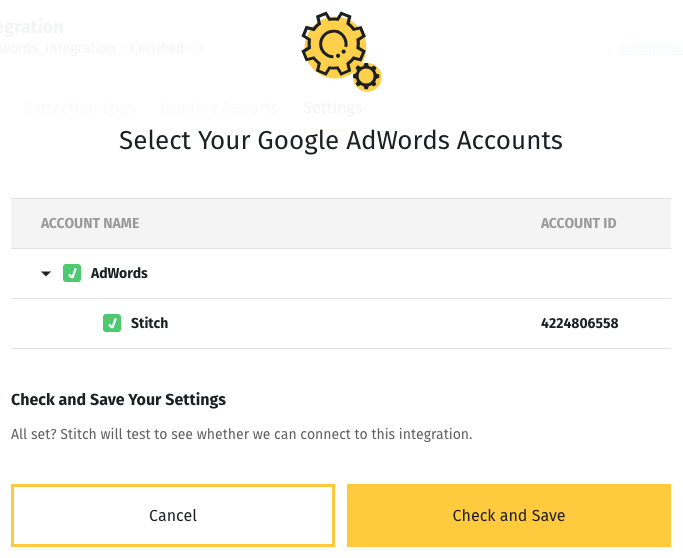This screenshot has width=683, height=558.
Task: Click the Select Your Google AdWords Accounts heading
Action: click(x=341, y=141)
